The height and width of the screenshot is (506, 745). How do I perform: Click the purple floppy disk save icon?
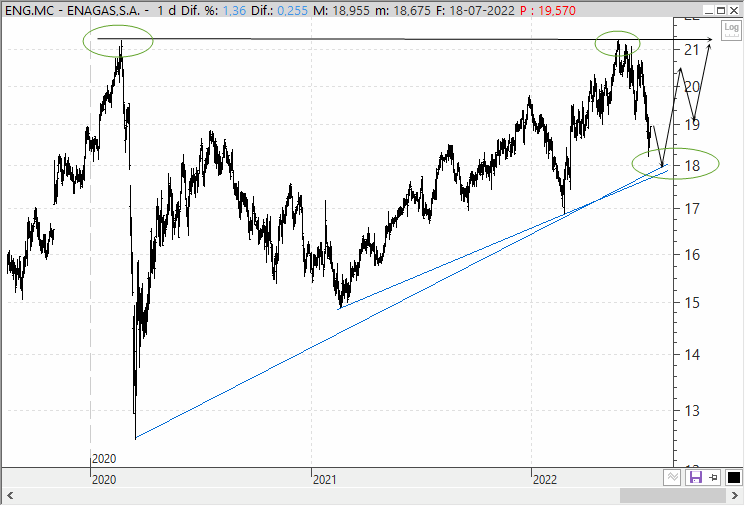pos(696,477)
